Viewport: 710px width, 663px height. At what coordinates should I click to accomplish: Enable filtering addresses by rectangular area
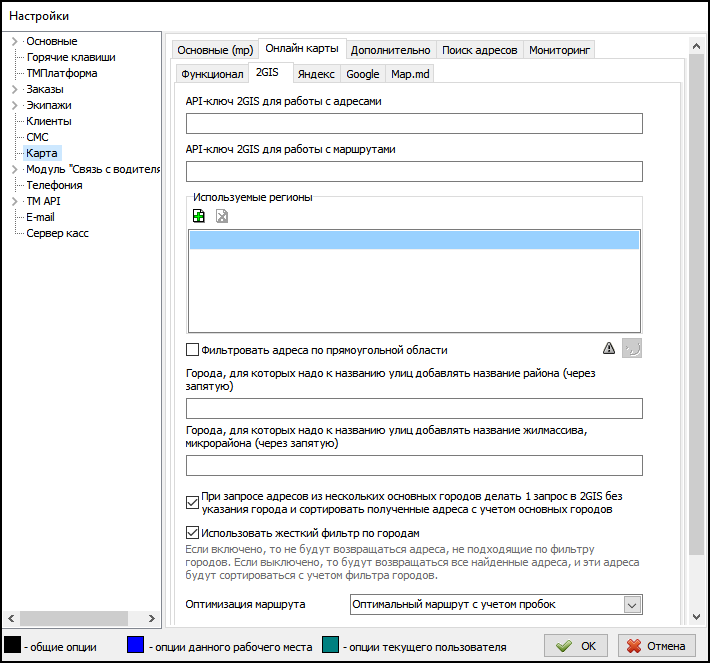(193, 350)
